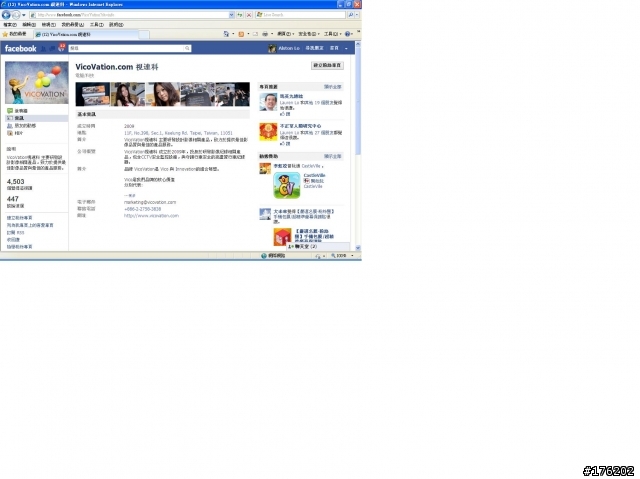Open the friend activity sidebar item
Screen dimensions: 640x479
click(22, 126)
